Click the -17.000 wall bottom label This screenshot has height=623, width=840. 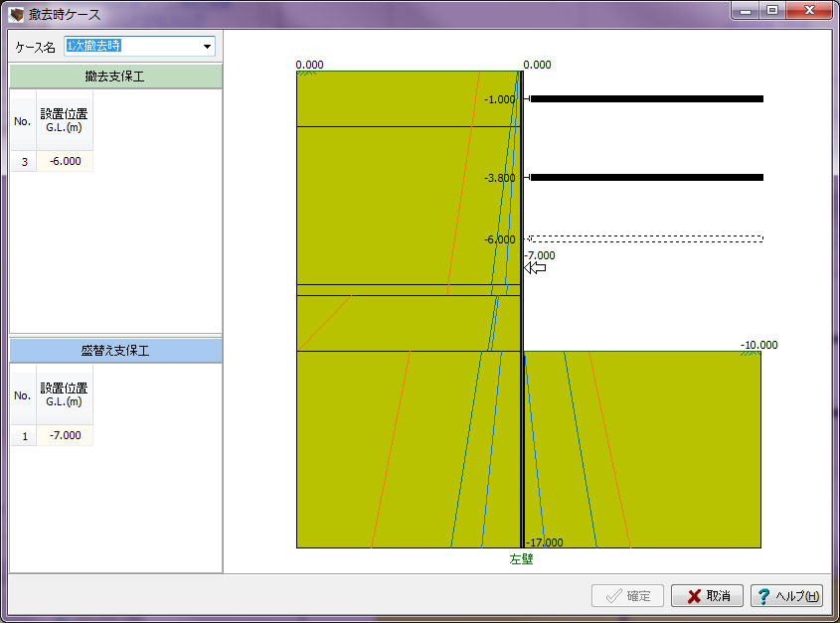(x=545, y=543)
